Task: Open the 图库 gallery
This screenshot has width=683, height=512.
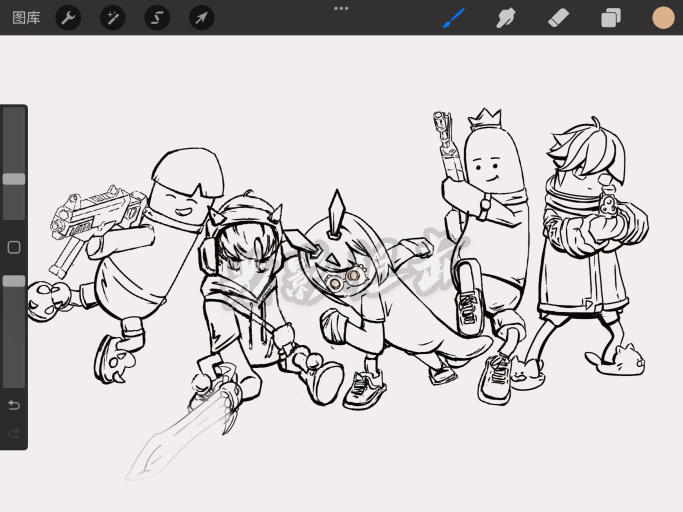Action: pyautogui.click(x=26, y=18)
